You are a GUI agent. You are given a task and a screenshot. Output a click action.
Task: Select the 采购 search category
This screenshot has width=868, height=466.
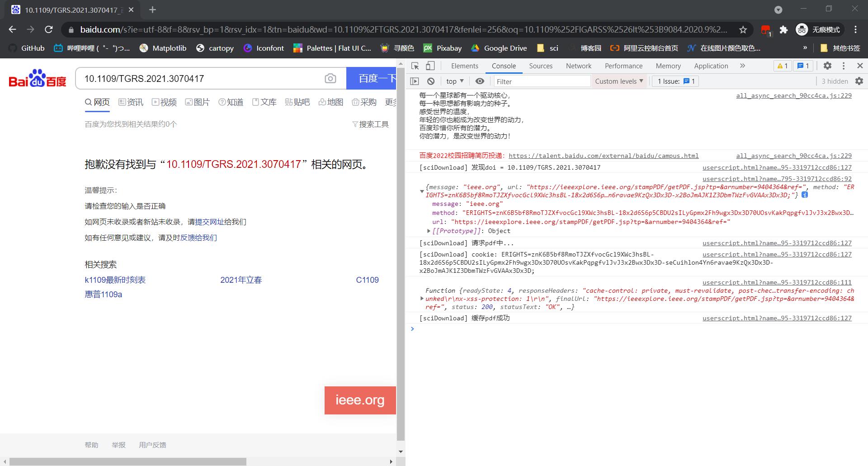(x=364, y=102)
